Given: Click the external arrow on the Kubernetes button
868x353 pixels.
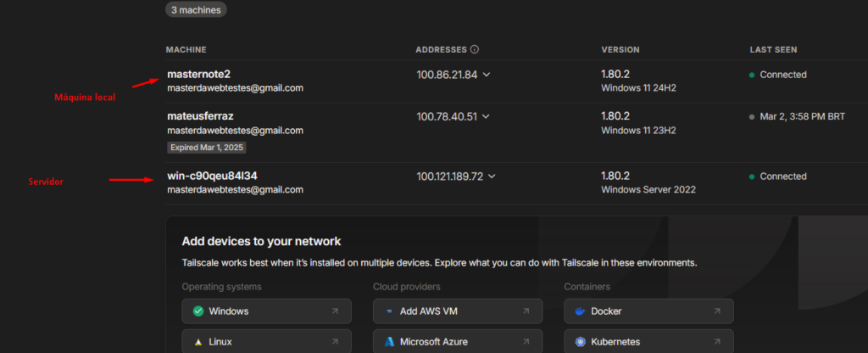Looking at the screenshot, I should tap(717, 342).
